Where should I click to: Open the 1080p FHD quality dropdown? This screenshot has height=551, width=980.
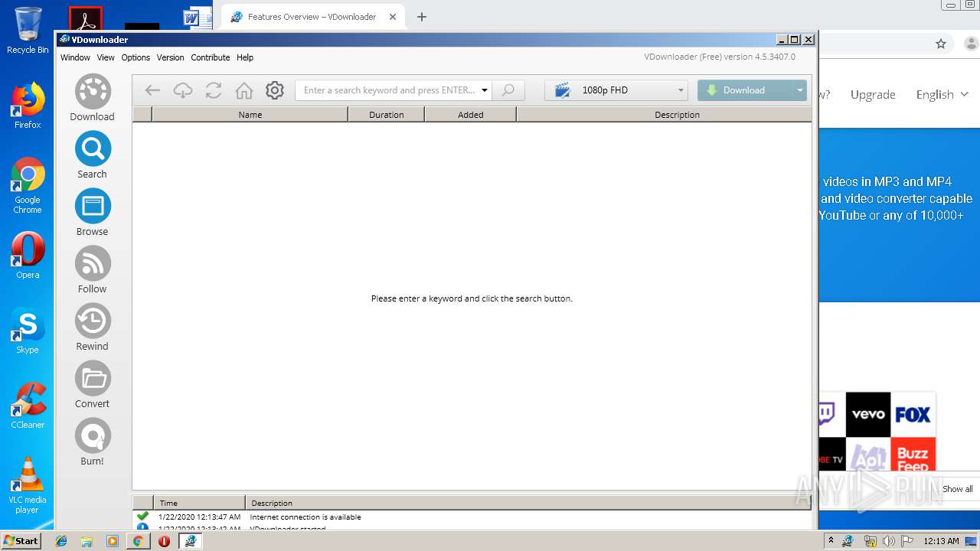tap(616, 90)
